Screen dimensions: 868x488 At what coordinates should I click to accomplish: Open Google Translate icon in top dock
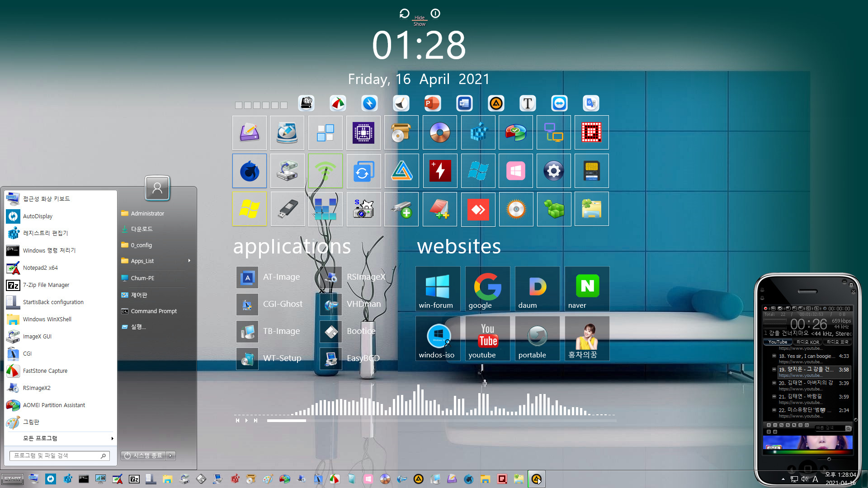point(591,103)
